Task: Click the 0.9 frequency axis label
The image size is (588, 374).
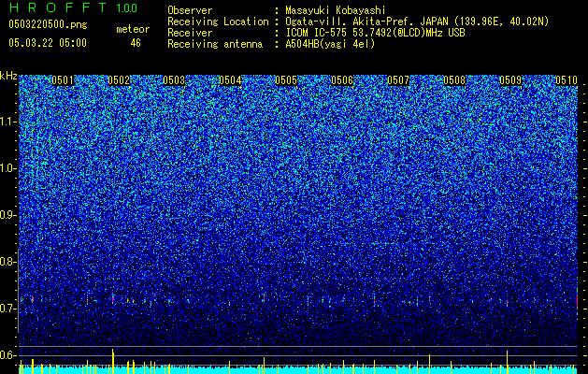Action: 7,215
